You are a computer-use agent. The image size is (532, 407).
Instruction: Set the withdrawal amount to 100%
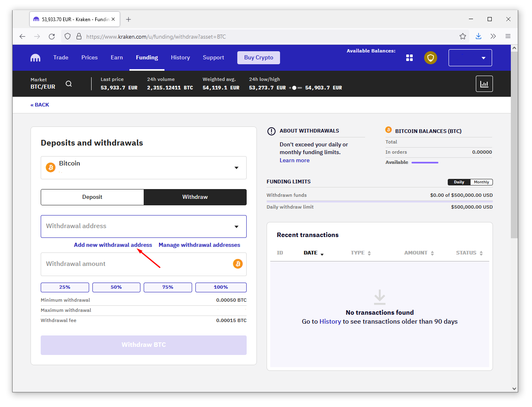click(221, 287)
